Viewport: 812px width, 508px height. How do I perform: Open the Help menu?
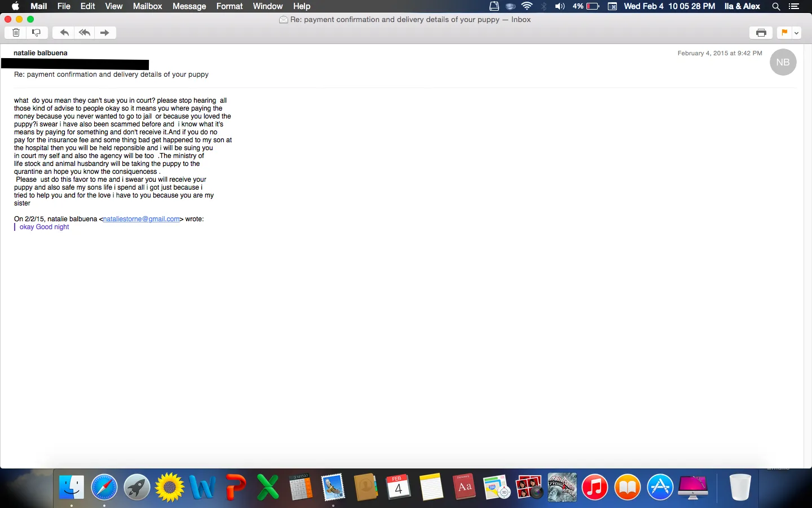pos(302,6)
